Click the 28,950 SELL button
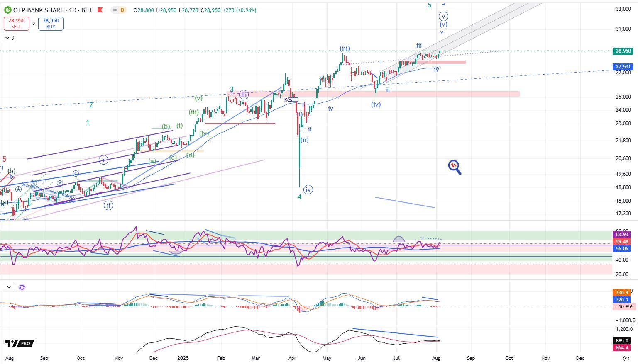638x364 pixels. pos(16,23)
